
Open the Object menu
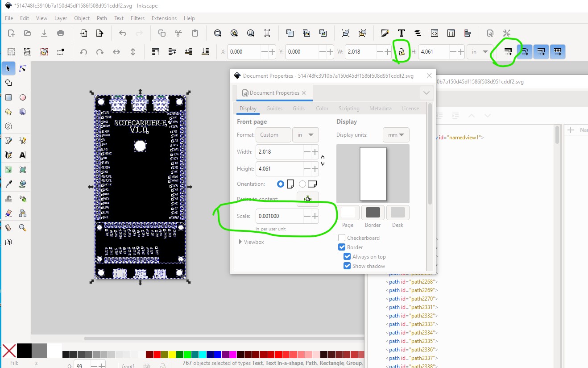[x=82, y=18]
